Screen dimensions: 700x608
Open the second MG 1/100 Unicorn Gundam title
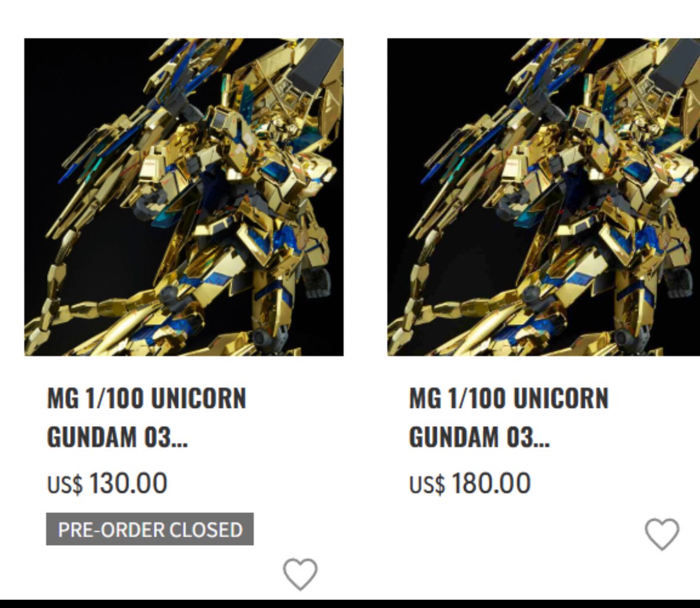509,417
